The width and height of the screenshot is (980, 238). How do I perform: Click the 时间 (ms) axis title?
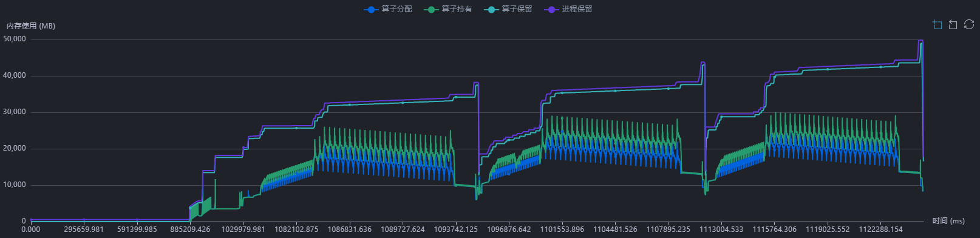click(948, 221)
